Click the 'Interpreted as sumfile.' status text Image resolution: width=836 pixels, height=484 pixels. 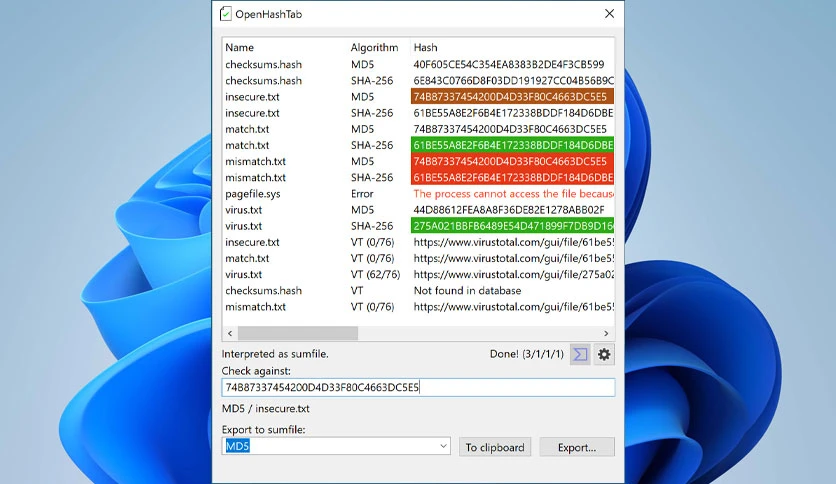[275, 354]
